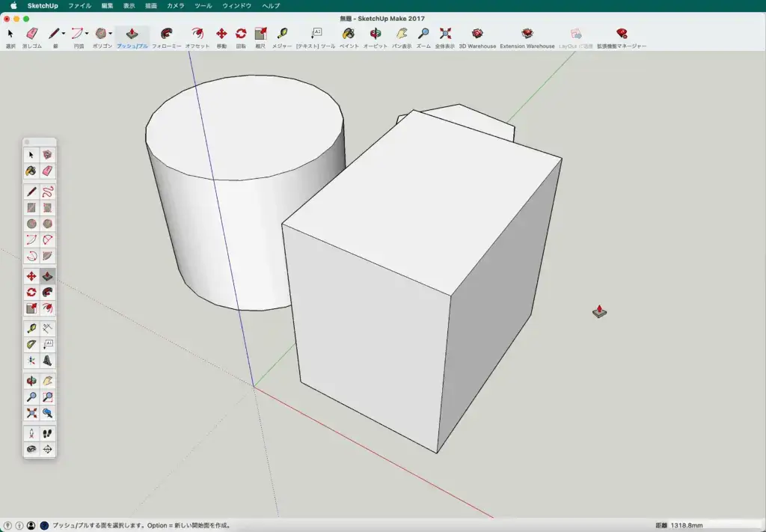The image size is (766, 532).
Task: Click the highlighted push/pull icon in palette
Action: (x=47, y=277)
